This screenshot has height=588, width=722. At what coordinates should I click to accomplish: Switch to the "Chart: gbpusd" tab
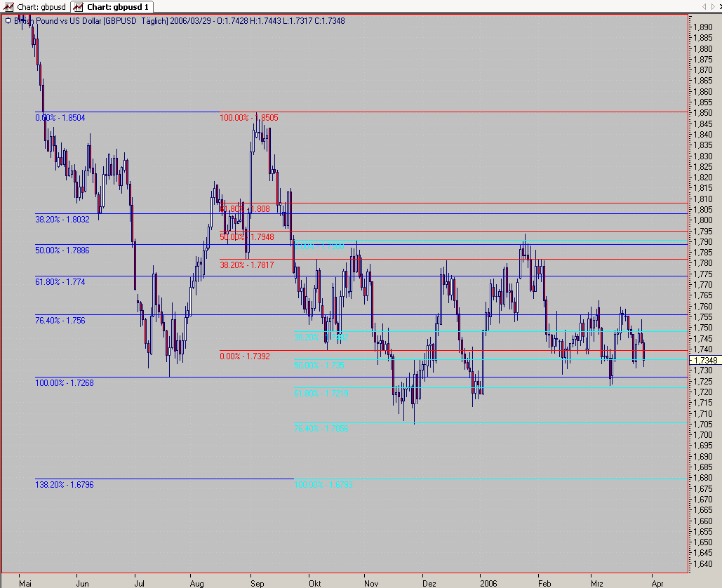[36, 7]
